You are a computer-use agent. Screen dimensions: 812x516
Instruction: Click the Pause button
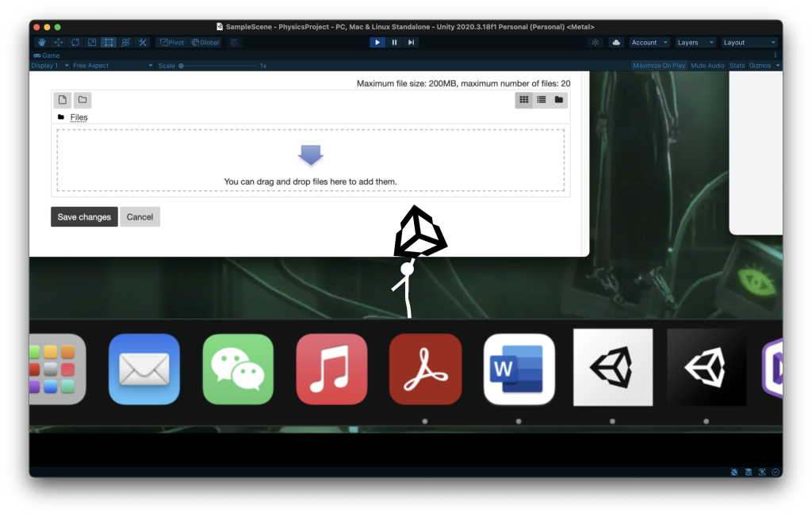click(394, 43)
